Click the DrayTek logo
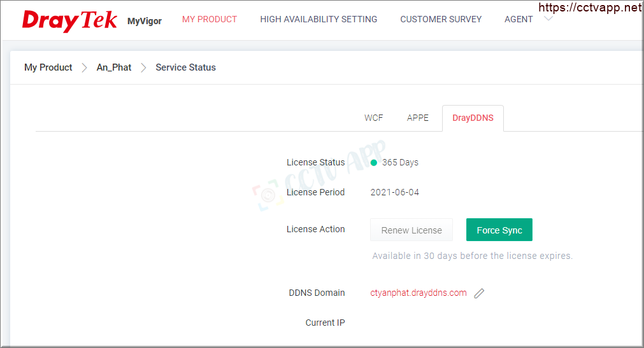Image resolution: width=644 pixels, height=348 pixels. point(69,20)
